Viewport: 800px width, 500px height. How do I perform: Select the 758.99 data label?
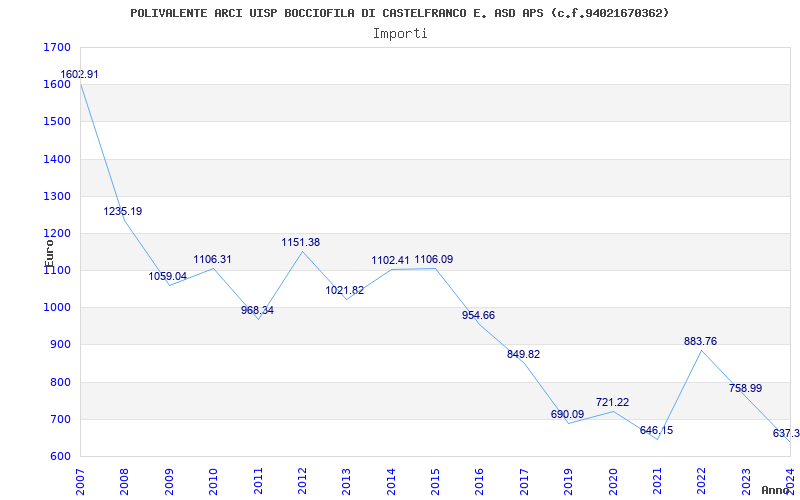(745, 388)
